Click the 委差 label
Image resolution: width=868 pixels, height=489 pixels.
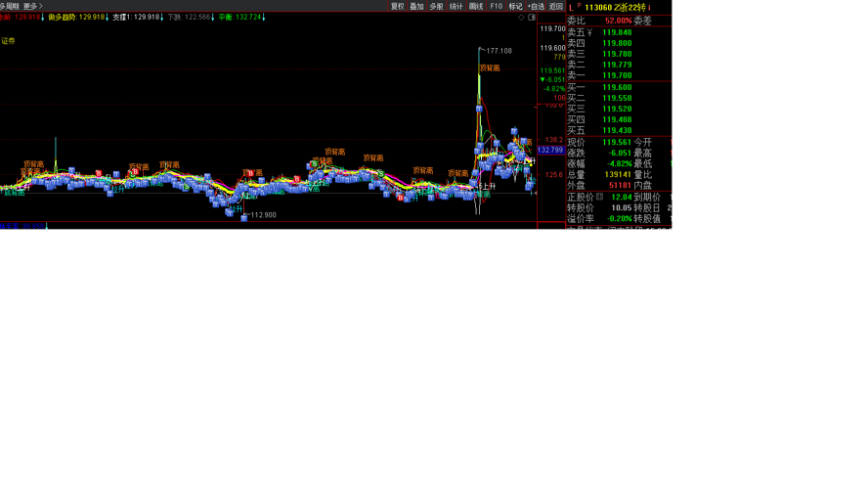[643, 21]
